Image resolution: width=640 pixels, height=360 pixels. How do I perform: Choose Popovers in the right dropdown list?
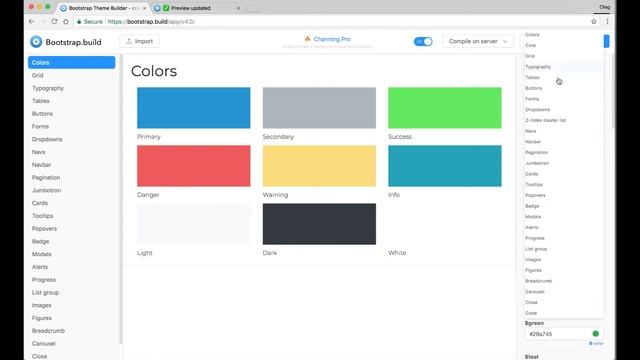(x=563, y=195)
